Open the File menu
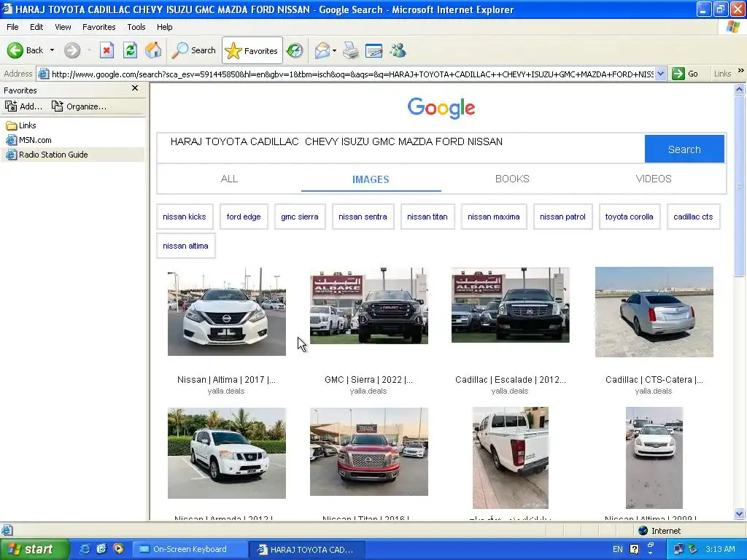This screenshot has height=560, width=747. 13,27
